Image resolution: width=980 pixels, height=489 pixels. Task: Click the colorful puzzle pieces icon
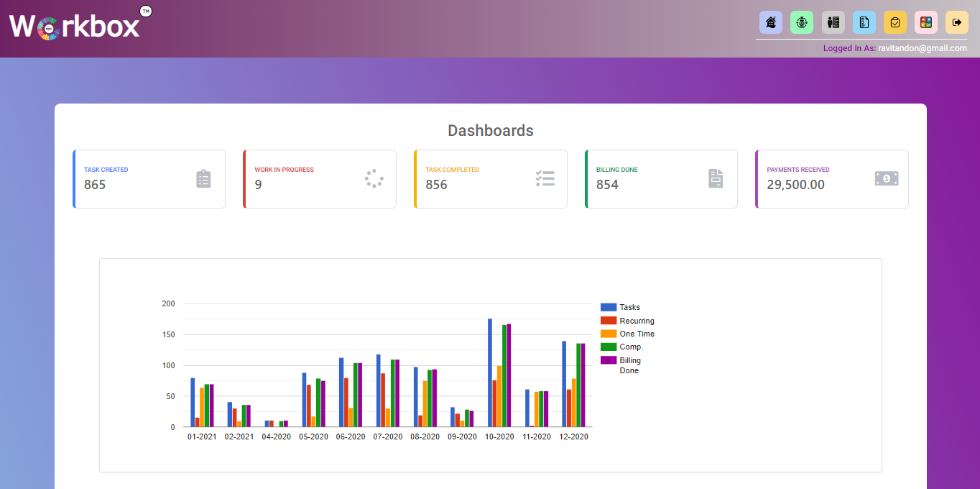point(926,22)
